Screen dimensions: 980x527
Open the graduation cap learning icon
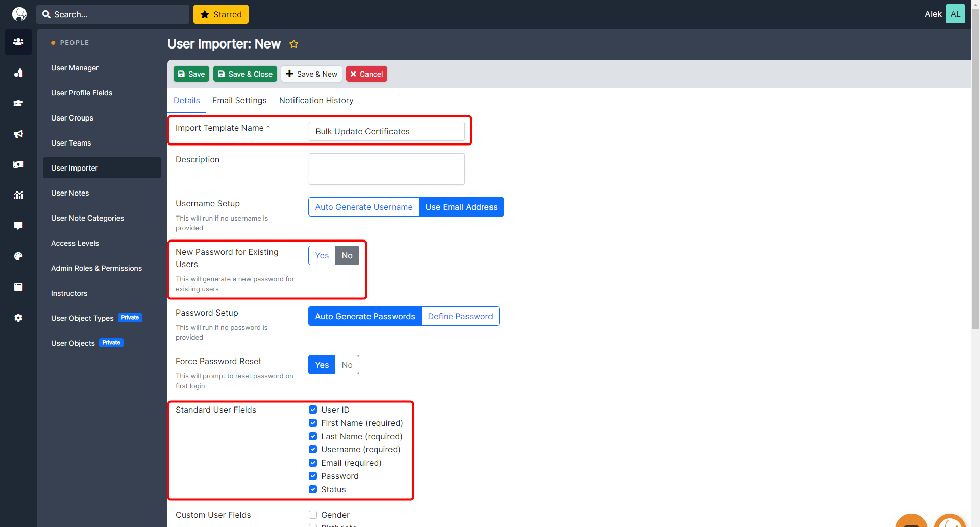point(18,103)
